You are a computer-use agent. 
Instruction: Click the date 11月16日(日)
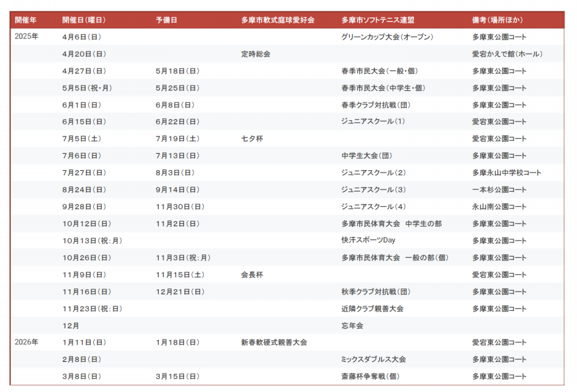point(87,292)
